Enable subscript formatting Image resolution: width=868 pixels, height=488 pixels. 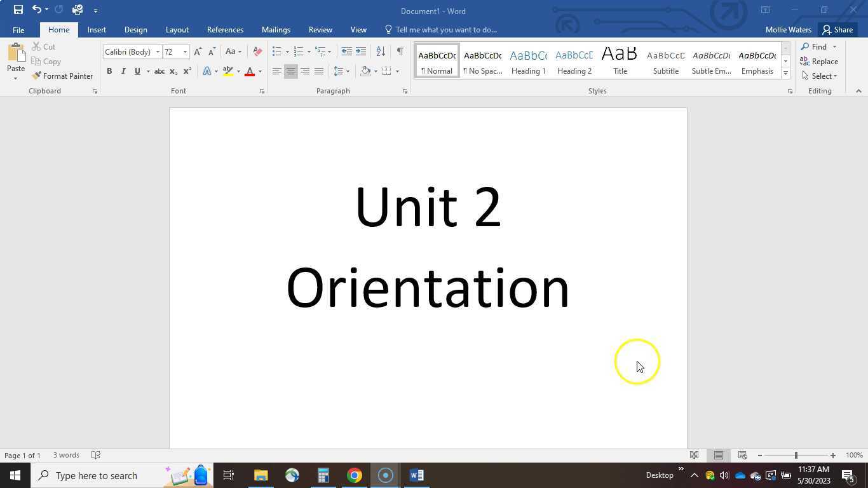coord(172,71)
